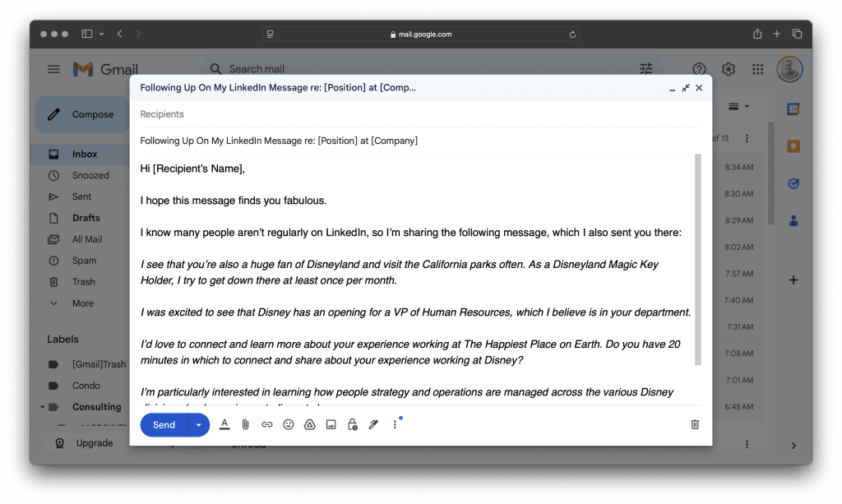842x504 pixels.
Task: Open more options in compose toolbar
Action: 395,424
